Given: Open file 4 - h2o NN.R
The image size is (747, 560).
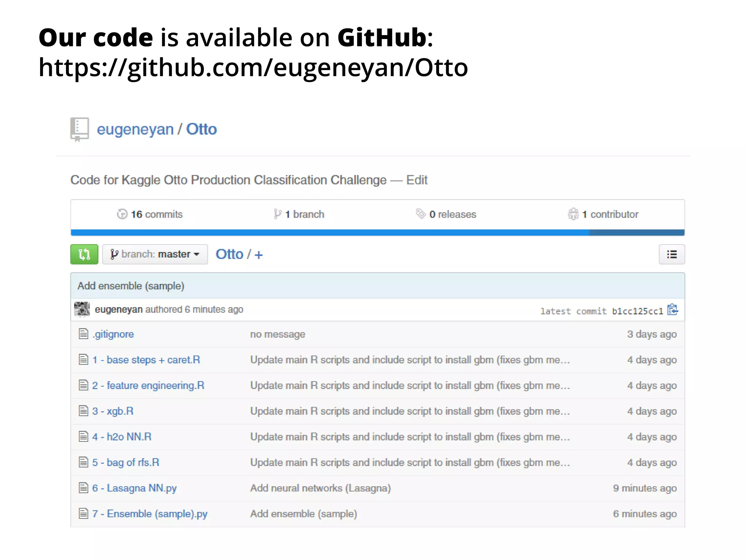Looking at the screenshot, I should point(122,437).
